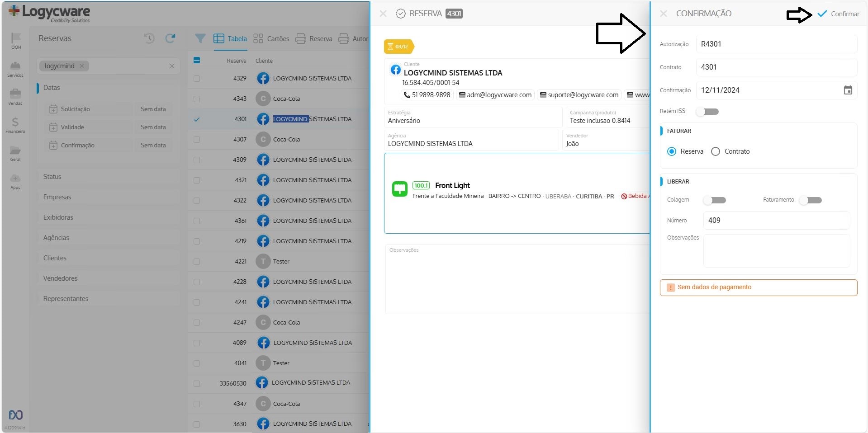This screenshot has height=433, width=868.
Task: Expand the Vendedores filter section
Action: tap(108, 278)
